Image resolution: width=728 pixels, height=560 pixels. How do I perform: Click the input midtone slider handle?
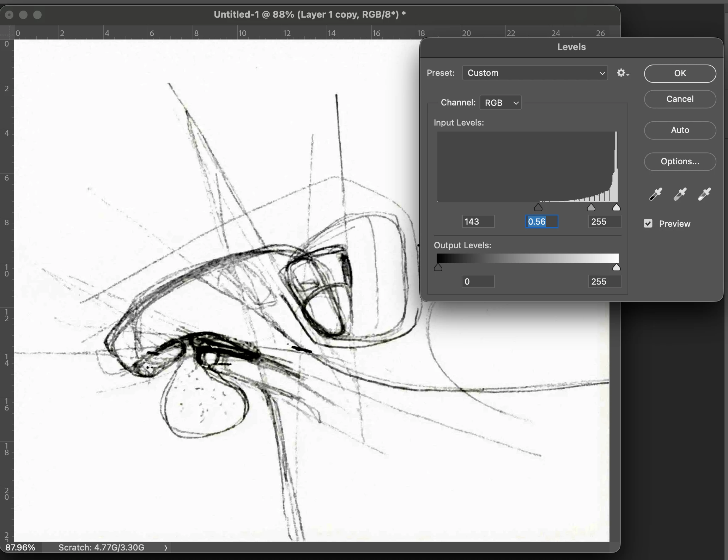pyautogui.click(x=591, y=207)
